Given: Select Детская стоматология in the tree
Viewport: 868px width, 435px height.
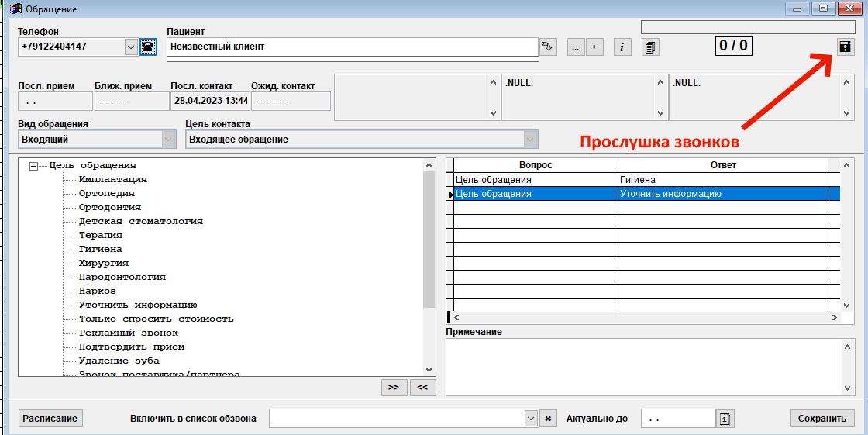Looking at the screenshot, I should [140, 221].
